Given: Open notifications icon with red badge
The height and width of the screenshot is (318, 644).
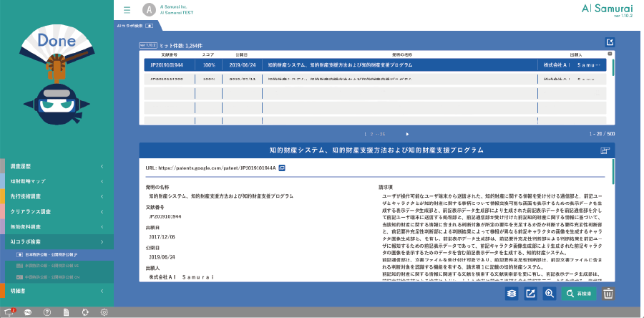Looking at the screenshot, I should pyautogui.click(x=9, y=312).
